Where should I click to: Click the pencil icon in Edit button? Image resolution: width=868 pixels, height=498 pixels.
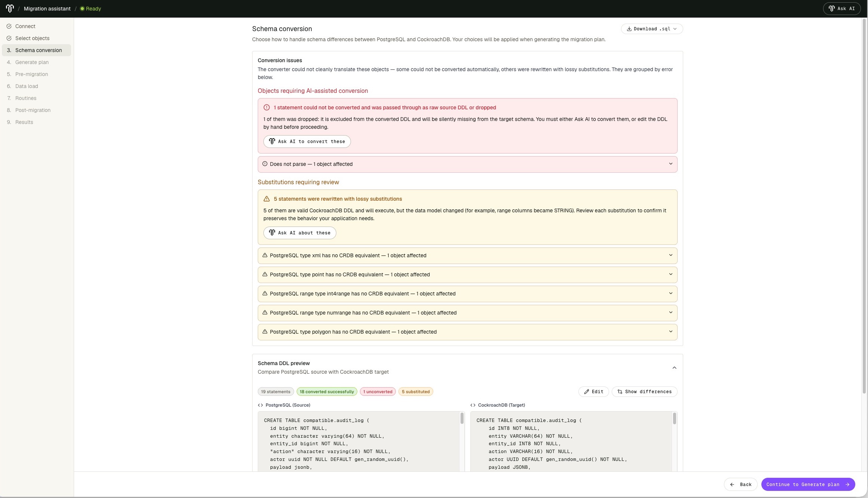pyautogui.click(x=587, y=392)
